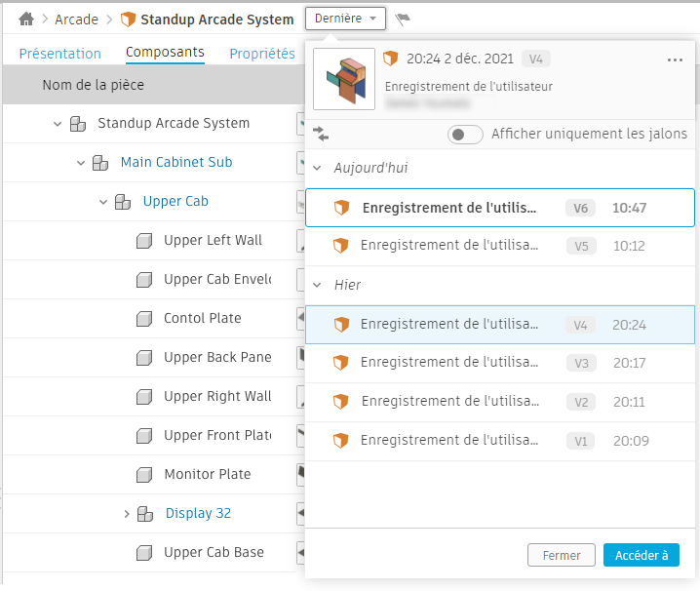Image resolution: width=700 pixels, height=591 pixels.
Task: Click the Accéder à button
Action: [642, 555]
